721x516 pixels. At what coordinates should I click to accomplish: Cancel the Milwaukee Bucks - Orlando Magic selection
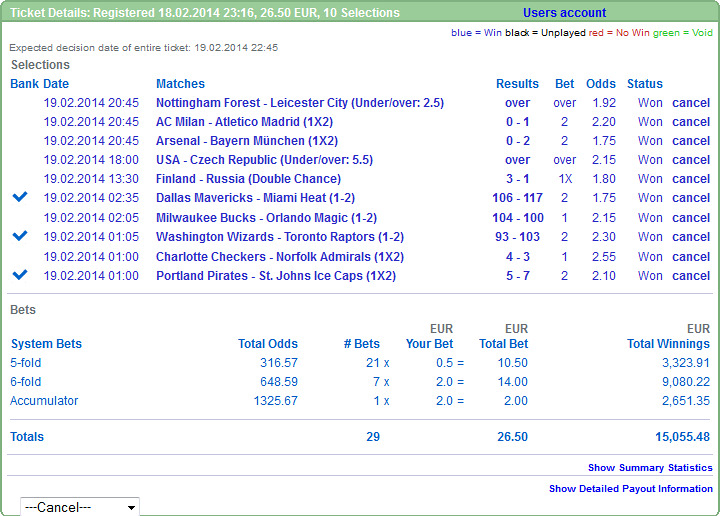(x=691, y=218)
